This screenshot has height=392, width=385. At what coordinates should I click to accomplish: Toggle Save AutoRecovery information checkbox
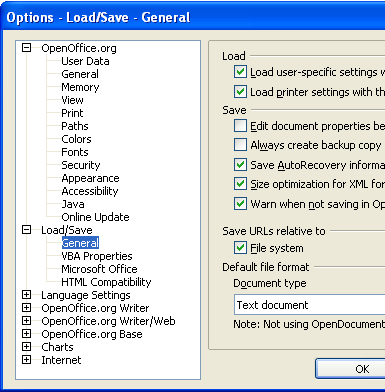240,165
